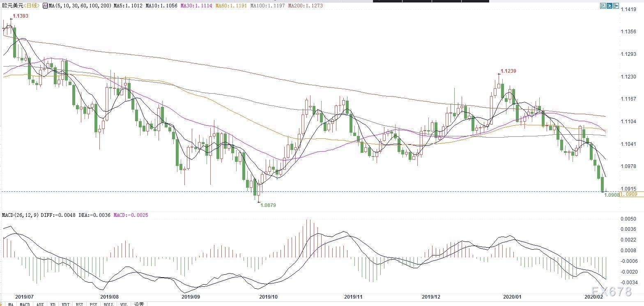Switch to the PSY indicator tab

(93, 304)
